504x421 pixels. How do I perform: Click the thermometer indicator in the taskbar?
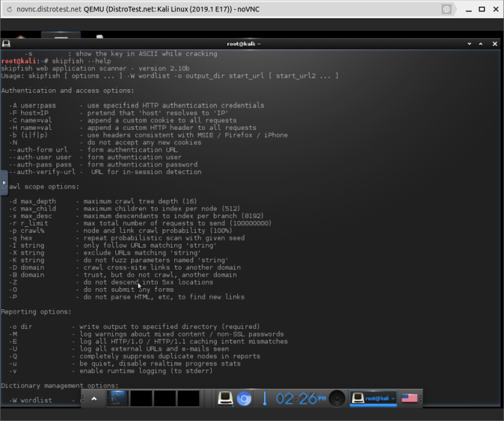pyautogui.click(x=265, y=399)
